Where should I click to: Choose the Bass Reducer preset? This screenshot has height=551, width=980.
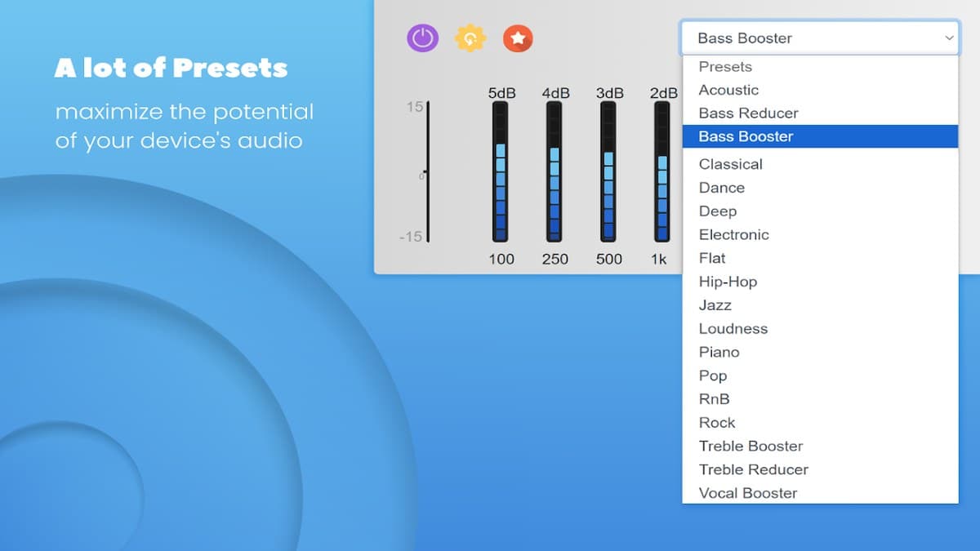coord(820,113)
